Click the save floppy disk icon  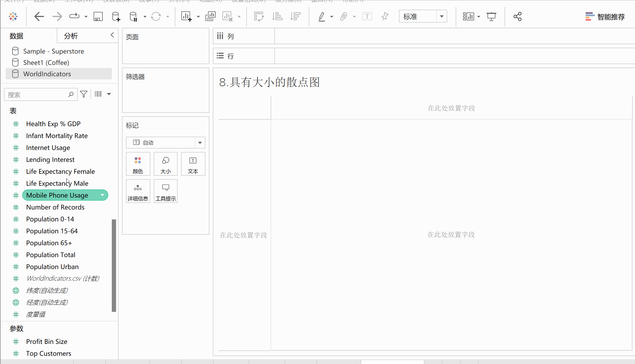tap(98, 16)
